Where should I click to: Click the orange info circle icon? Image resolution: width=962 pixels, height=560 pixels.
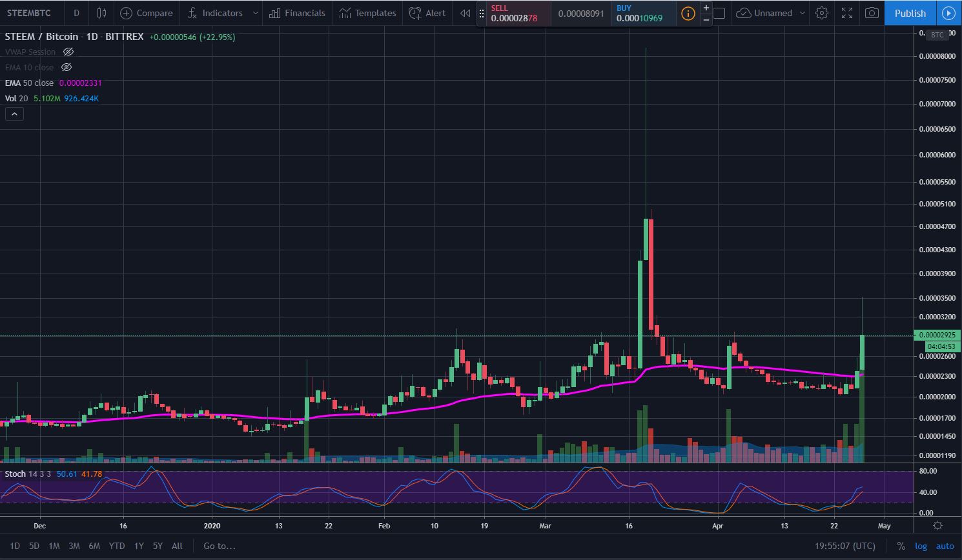688,13
